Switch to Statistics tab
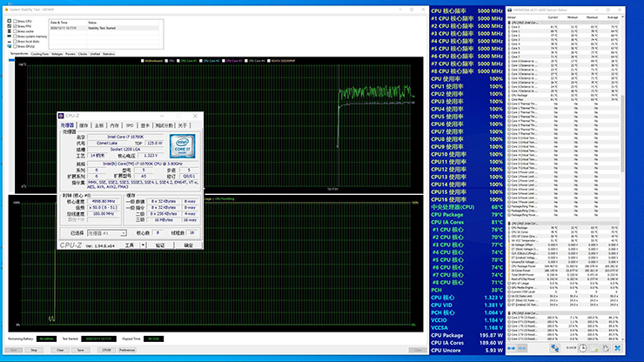This screenshot has height=362, width=644. pyautogui.click(x=109, y=54)
